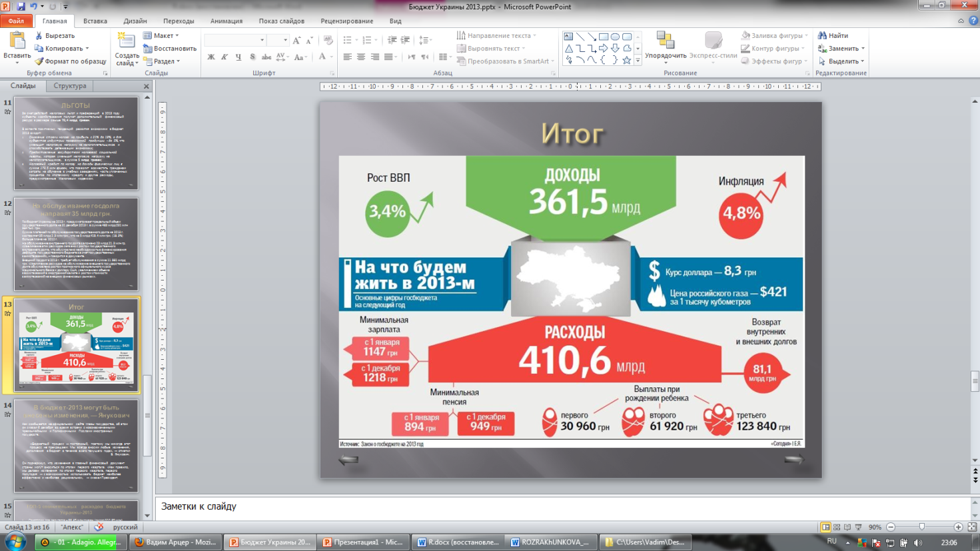Switch to the Insert (Вставка) tab
Viewport: 980px width, 551px height.
(x=95, y=21)
